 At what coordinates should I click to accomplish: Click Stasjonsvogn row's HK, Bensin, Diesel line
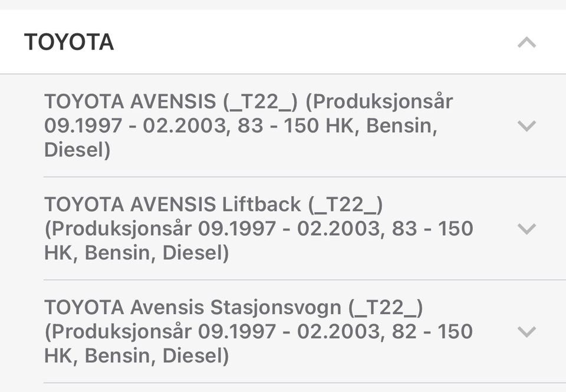click(136, 355)
